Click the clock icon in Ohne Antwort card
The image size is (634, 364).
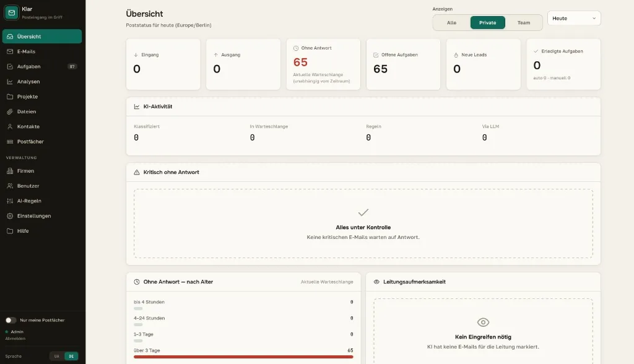pos(296,48)
